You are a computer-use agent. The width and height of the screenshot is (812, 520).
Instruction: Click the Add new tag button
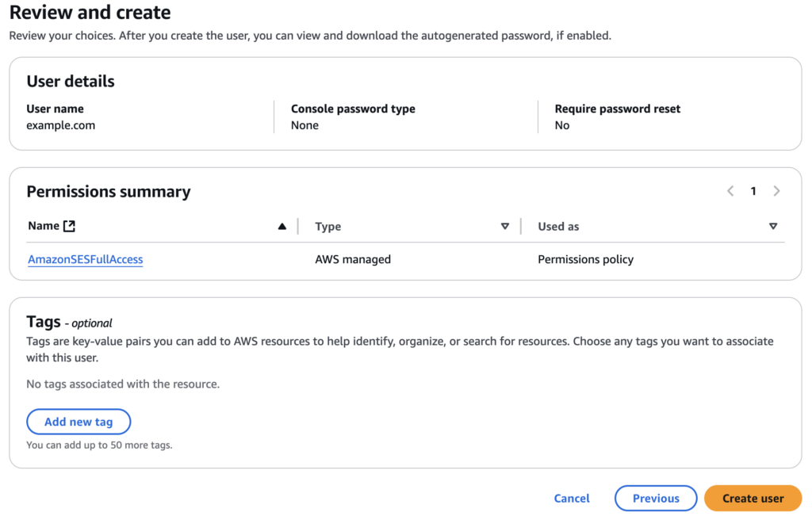79,422
